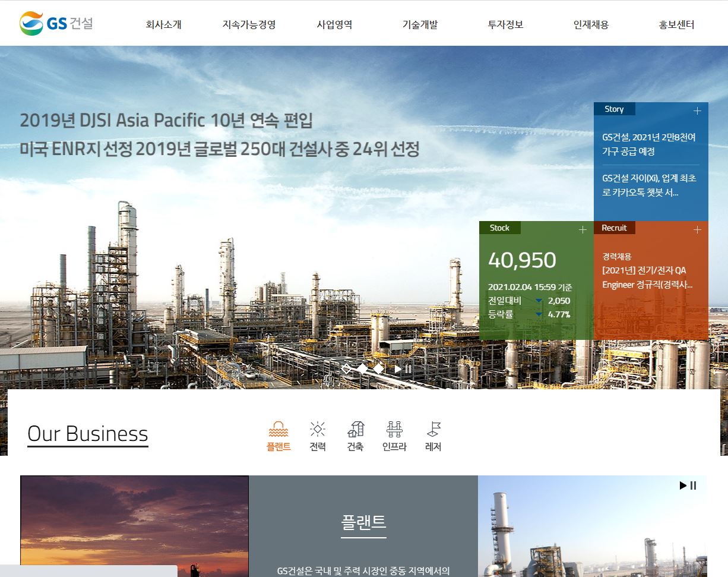
Task: Pause the hero banner slideshow
Action: click(408, 369)
